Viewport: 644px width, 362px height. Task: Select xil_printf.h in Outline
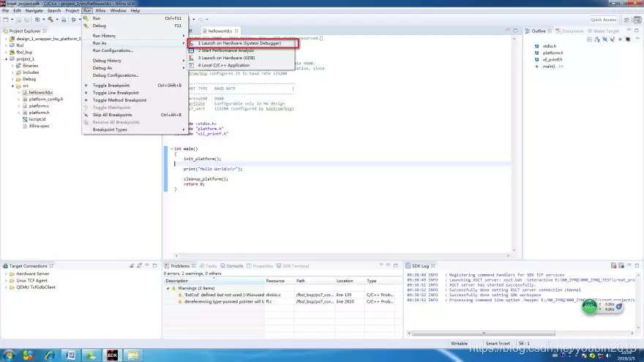coord(553,59)
